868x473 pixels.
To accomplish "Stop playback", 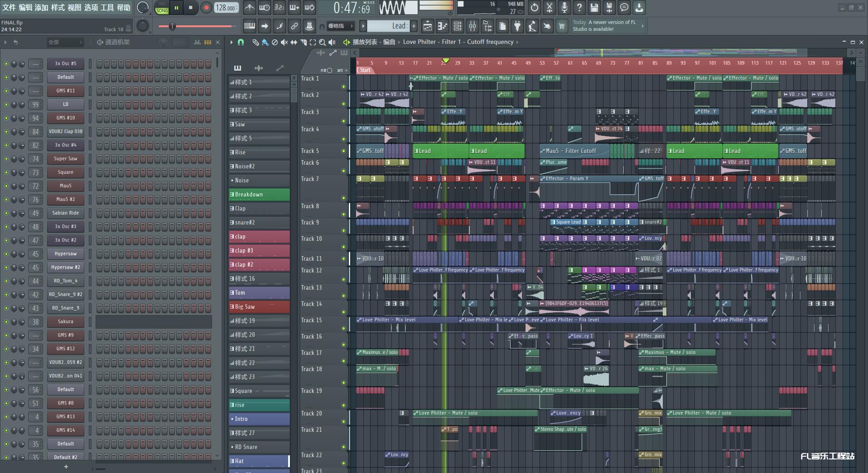I will click(191, 8).
